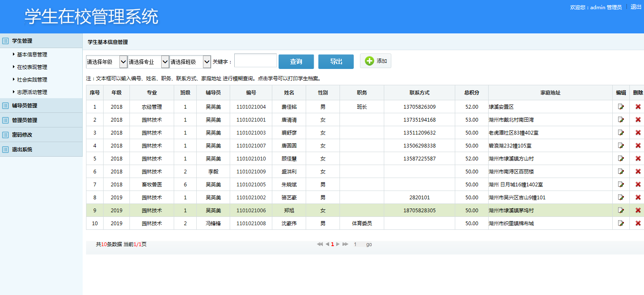Click student number 1101021008
Viewport: 644px width, 295px height.
tap(251, 224)
